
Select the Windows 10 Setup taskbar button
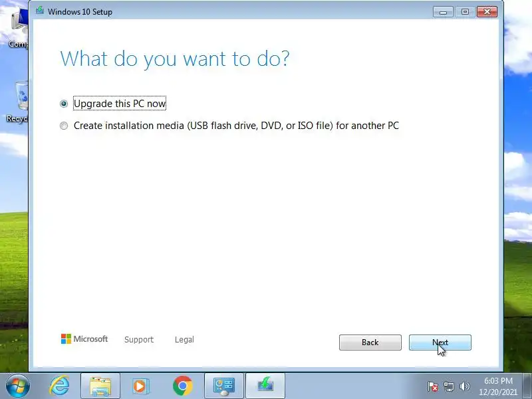[x=265, y=386]
